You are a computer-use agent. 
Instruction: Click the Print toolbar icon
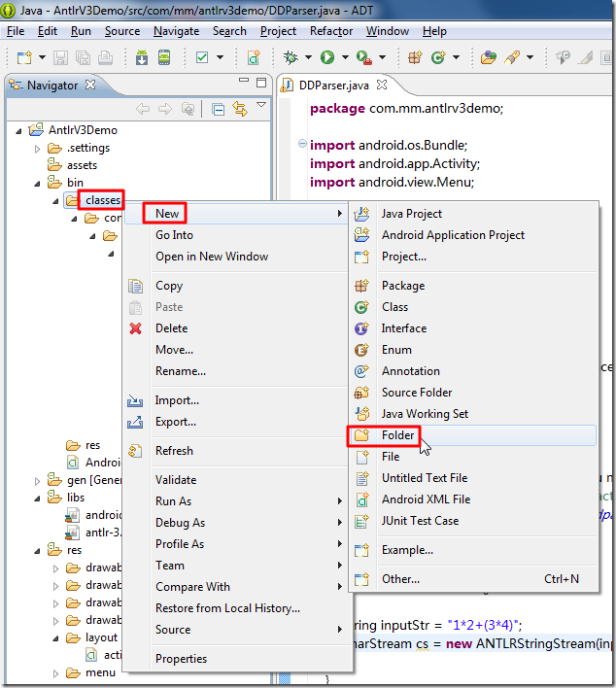pos(105,57)
